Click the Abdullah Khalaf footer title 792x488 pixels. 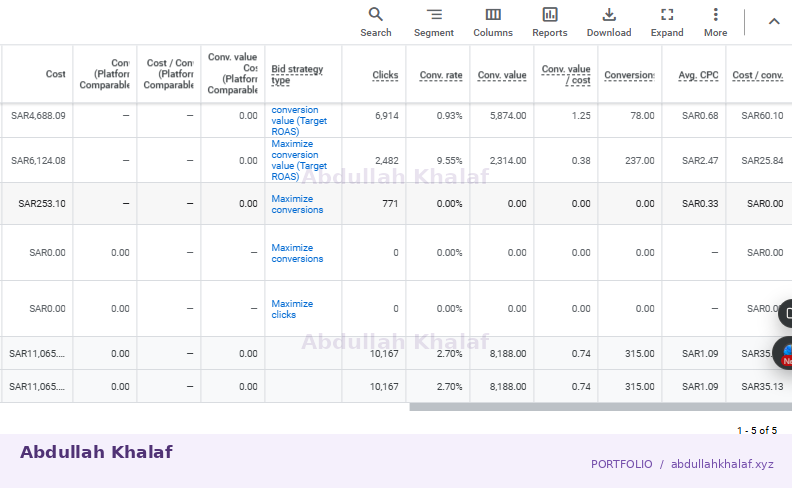point(96,452)
